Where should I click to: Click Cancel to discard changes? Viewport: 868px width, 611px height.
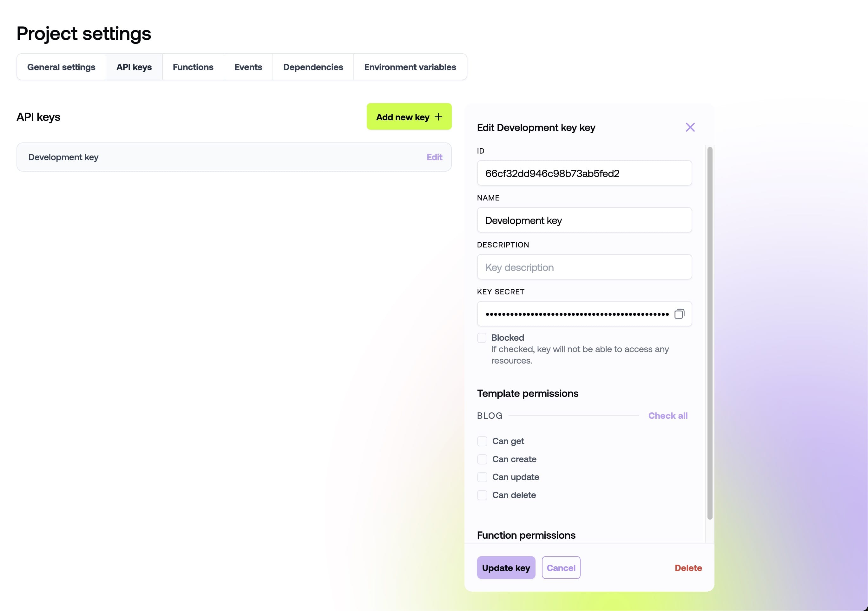click(x=561, y=567)
